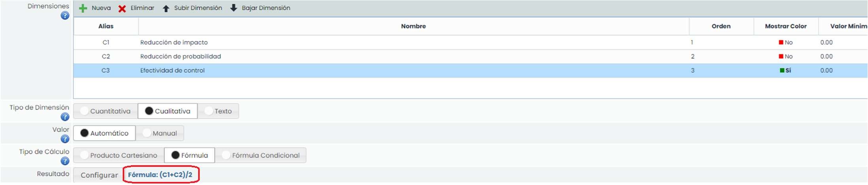Screen dimensions: 868x185
Task: Select the Reducción de probabilidad row
Action: tap(181, 57)
